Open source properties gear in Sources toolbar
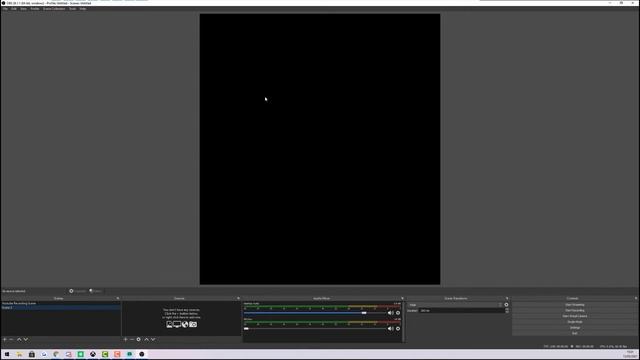Screen dimensions: 640x360 pyautogui.click(x=139, y=339)
